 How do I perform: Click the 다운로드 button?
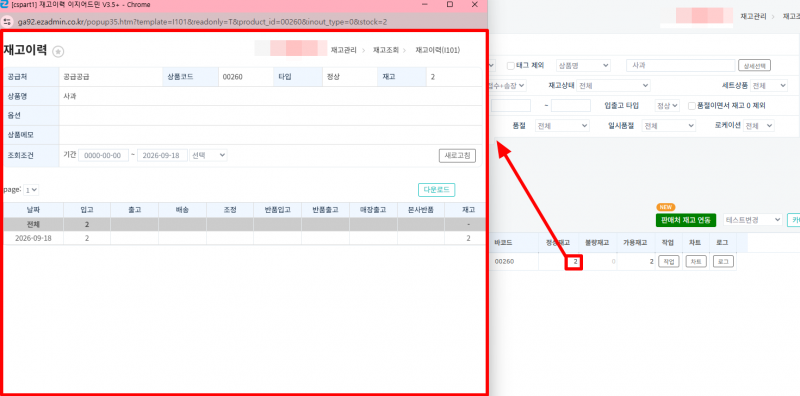[x=437, y=190]
